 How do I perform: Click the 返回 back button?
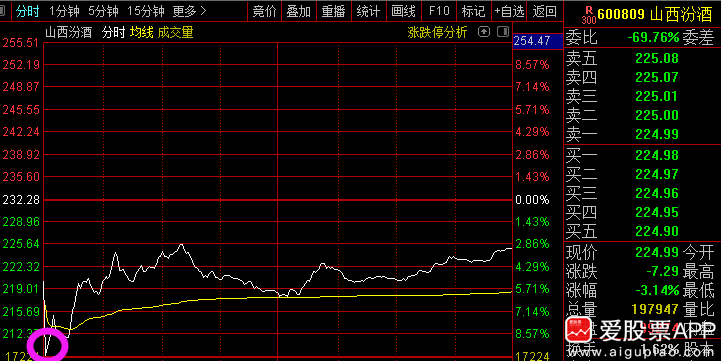[x=544, y=11]
